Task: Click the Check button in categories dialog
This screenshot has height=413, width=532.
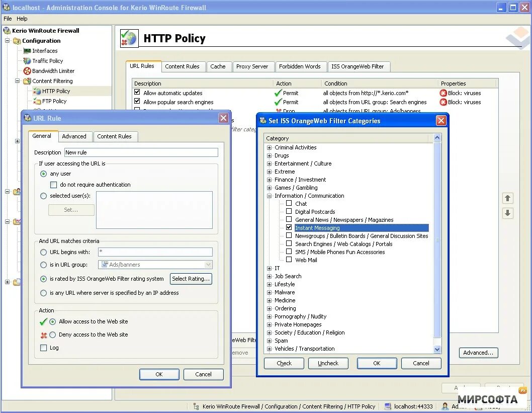Action: tap(284, 363)
